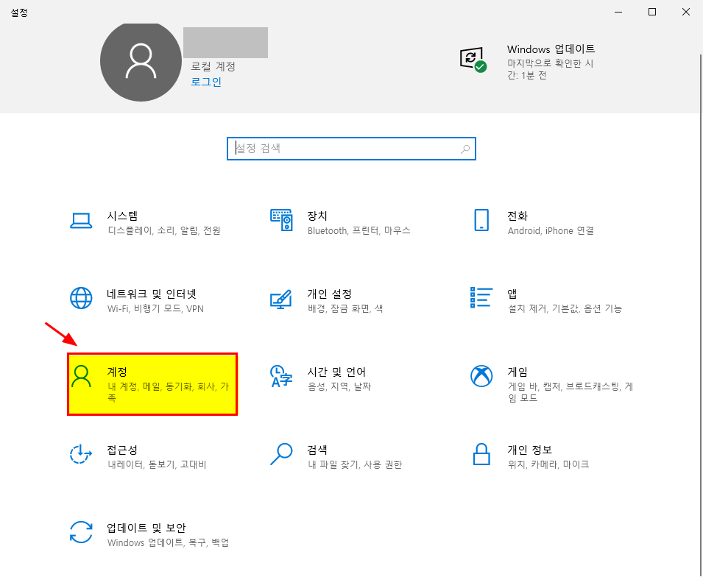The height and width of the screenshot is (588, 703).
Task: Open the 앱 list icon
Action: [x=481, y=297]
